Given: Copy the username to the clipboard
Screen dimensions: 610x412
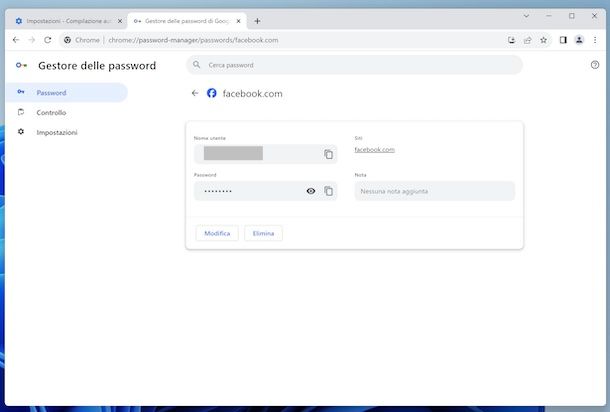Looking at the screenshot, I should coord(328,154).
